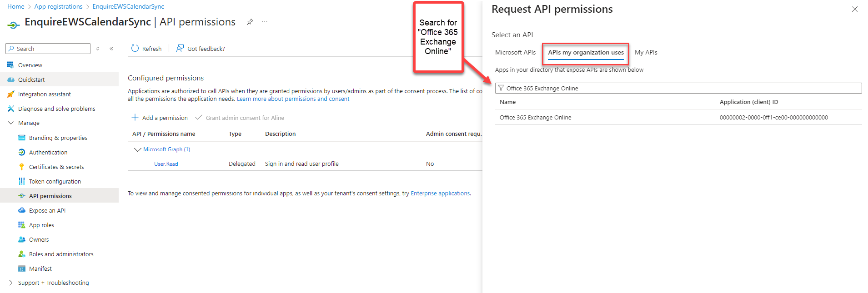The height and width of the screenshot is (293, 868).
Task: Click the Name column header in API list
Action: pyautogui.click(x=507, y=102)
